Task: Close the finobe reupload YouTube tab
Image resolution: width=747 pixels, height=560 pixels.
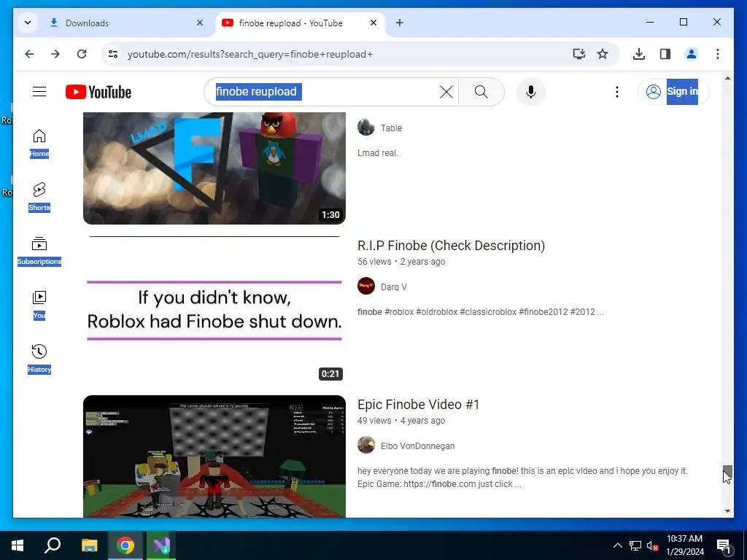Action: point(373,23)
